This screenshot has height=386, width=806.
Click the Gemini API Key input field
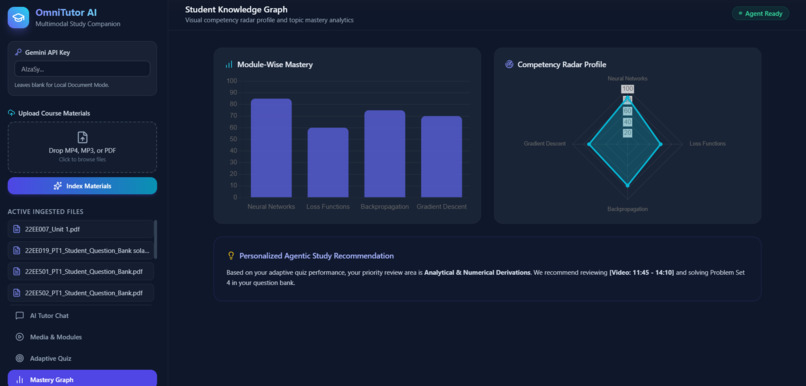tap(82, 69)
